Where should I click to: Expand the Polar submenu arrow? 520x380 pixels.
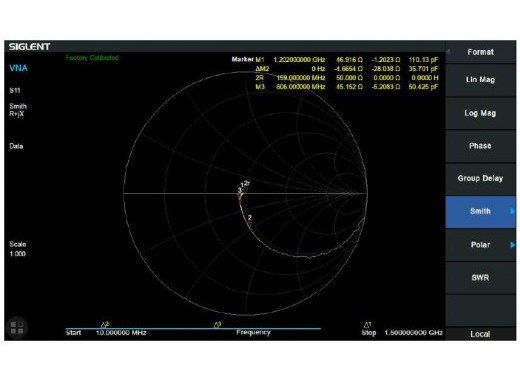[x=513, y=245]
